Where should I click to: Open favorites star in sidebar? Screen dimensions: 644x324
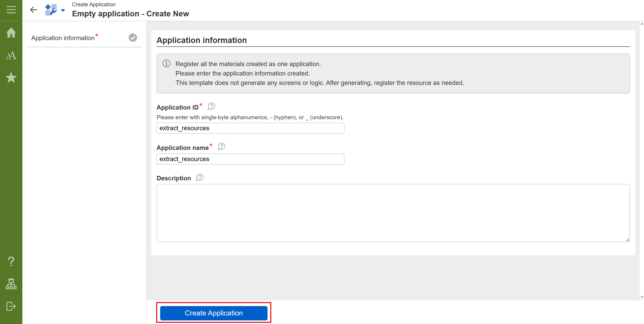pyautogui.click(x=11, y=78)
